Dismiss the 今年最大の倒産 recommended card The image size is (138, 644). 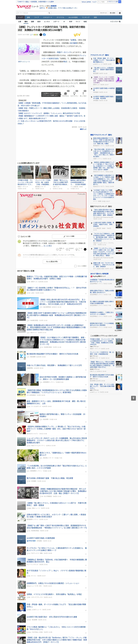pos(33,189)
